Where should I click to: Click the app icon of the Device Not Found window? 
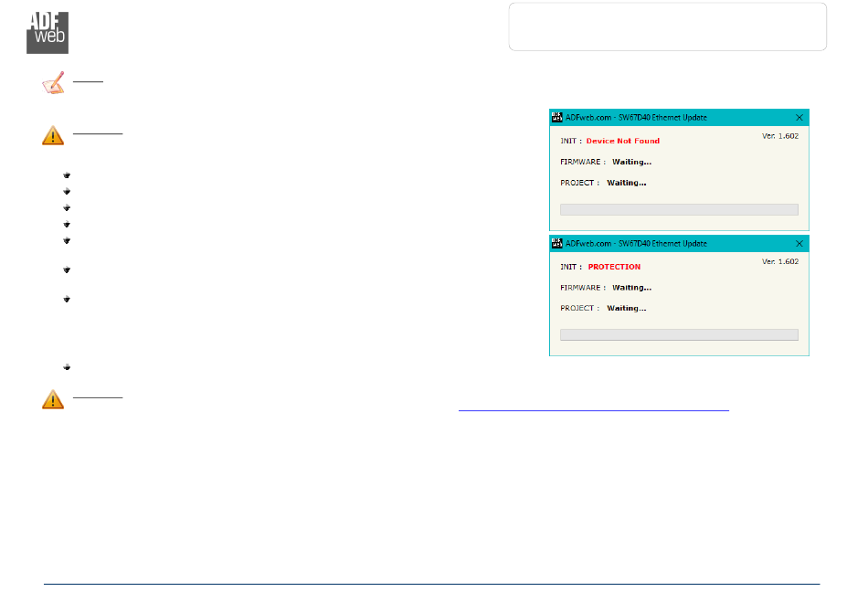[x=557, y=117]
